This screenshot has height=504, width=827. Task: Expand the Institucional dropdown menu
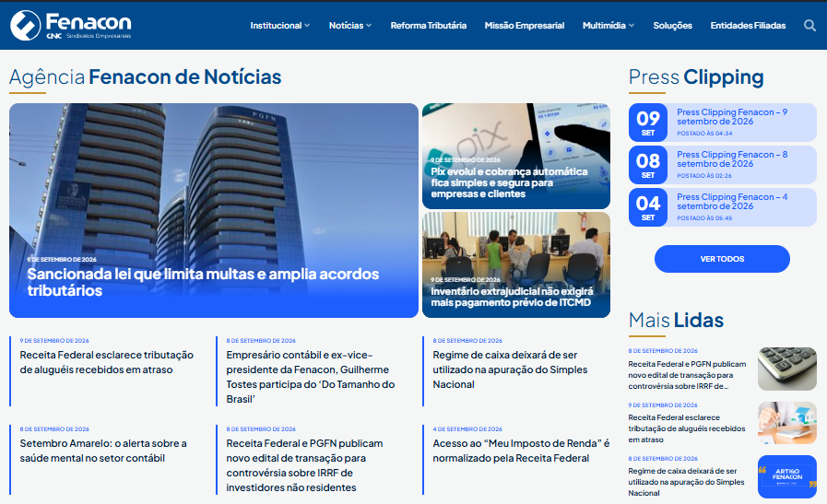click(x=280, y=25)
